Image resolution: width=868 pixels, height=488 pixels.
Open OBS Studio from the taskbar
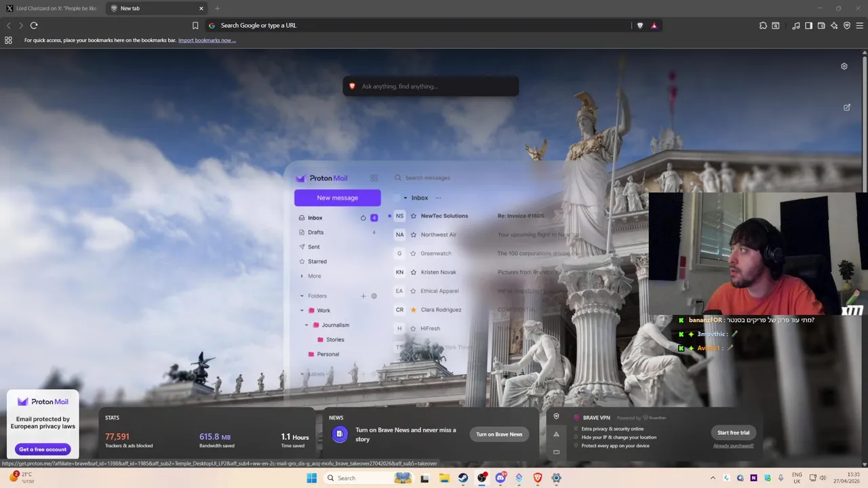(482, 478)
